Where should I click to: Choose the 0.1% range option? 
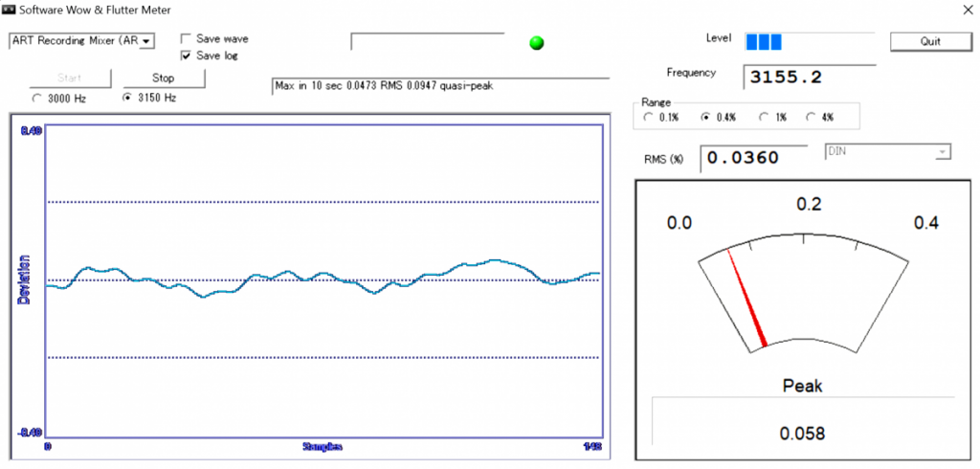648,117
